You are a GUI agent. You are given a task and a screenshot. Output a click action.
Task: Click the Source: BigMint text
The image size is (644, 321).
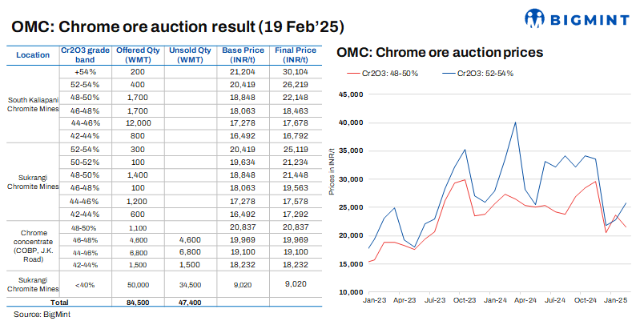[x=38, y=314]
